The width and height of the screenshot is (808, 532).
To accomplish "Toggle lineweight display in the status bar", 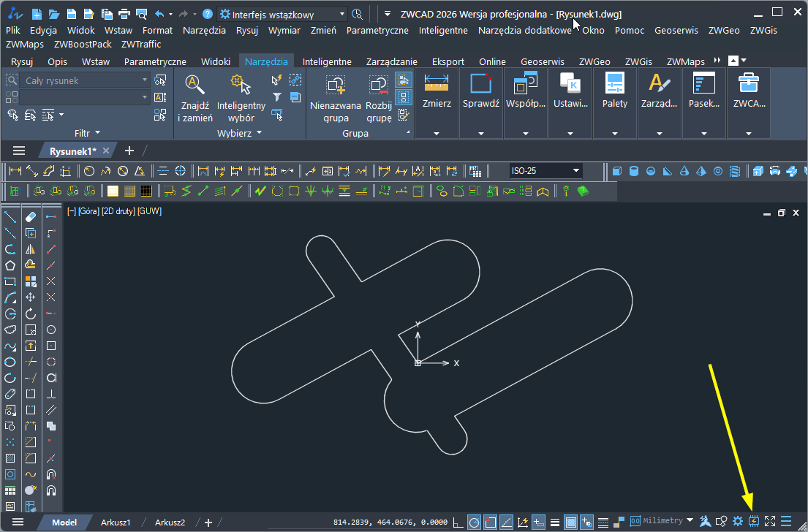I will 555,522.
